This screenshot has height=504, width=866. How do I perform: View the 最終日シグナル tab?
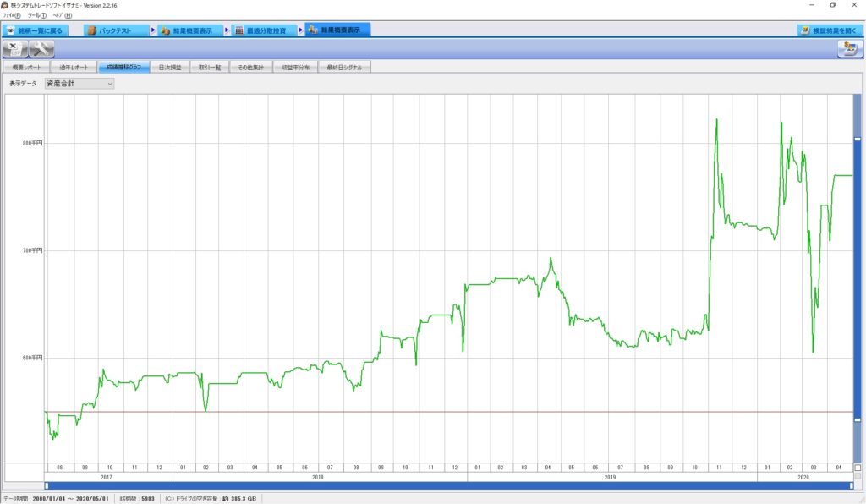pyautogui.click(x=343, y=67)
